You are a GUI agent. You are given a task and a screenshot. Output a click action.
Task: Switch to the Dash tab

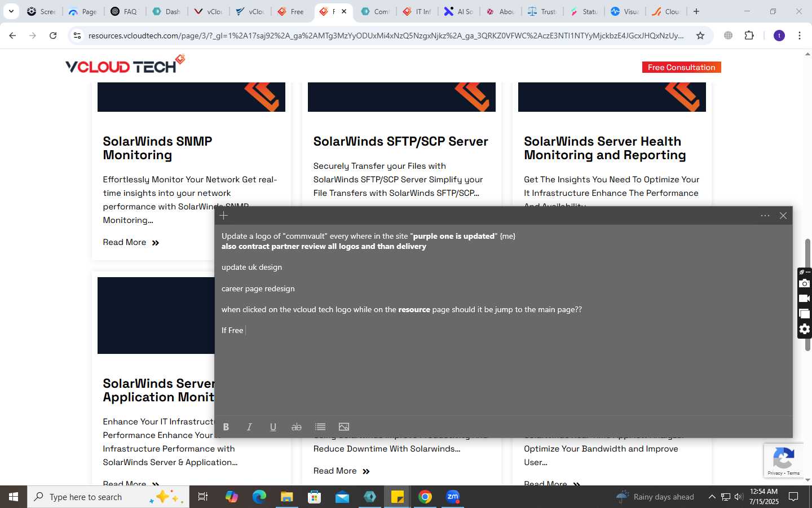[x=166, y=11]
